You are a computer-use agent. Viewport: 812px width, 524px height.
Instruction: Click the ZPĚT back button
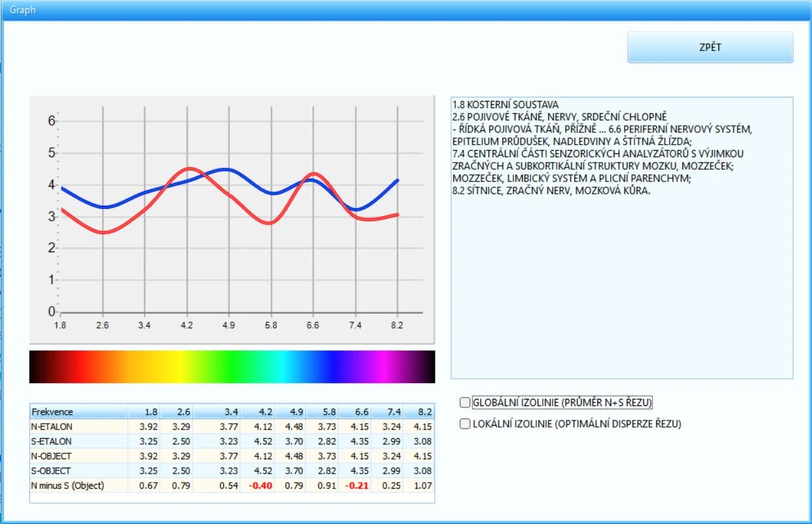pos(710,47)
